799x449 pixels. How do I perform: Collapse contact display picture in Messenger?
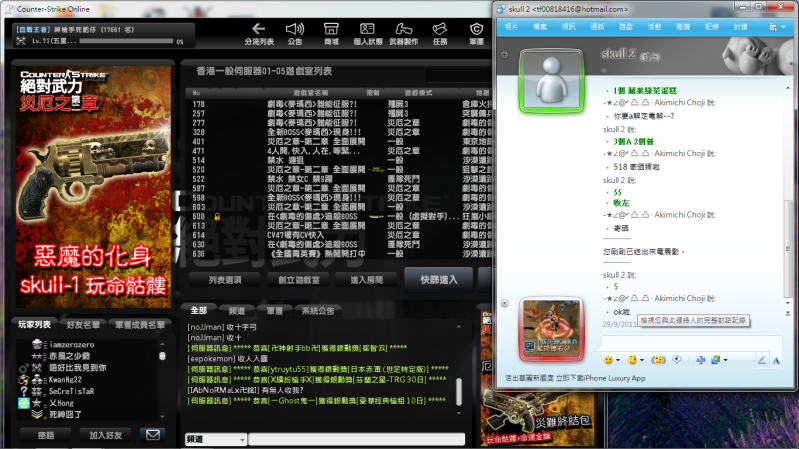(x=504, y=55)
